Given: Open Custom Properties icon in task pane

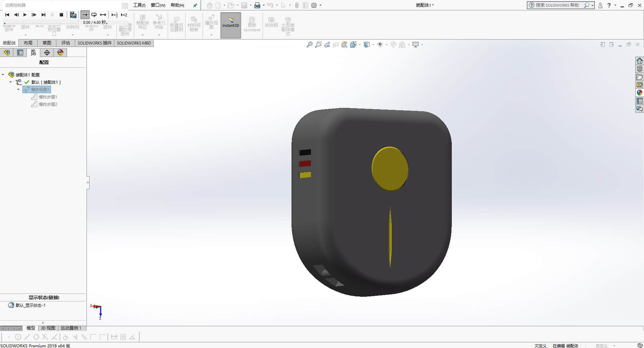Looking at the screenshot, I should [640, 101].
